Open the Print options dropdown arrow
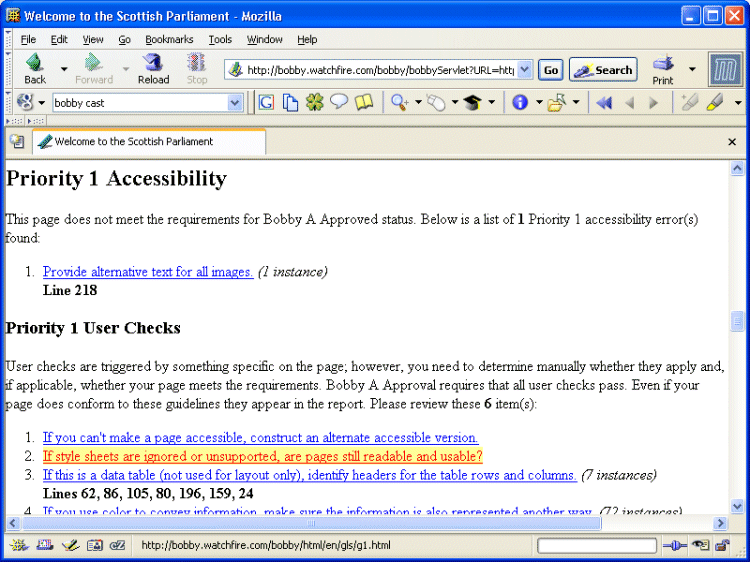750x562 pixels. click(692, 69)
